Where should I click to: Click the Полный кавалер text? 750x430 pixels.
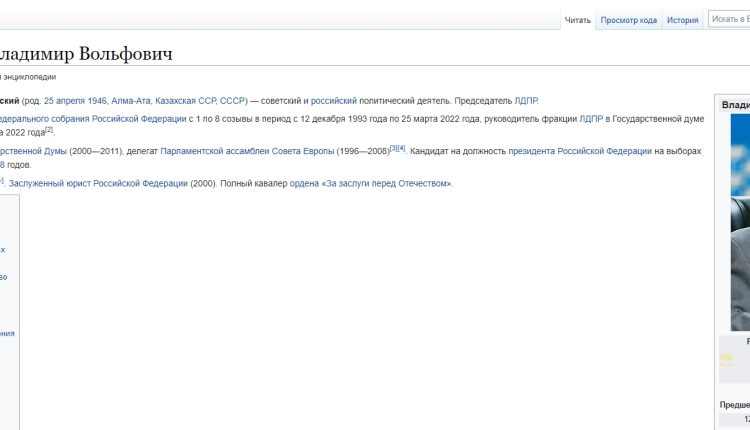click(x=254, y=184)
